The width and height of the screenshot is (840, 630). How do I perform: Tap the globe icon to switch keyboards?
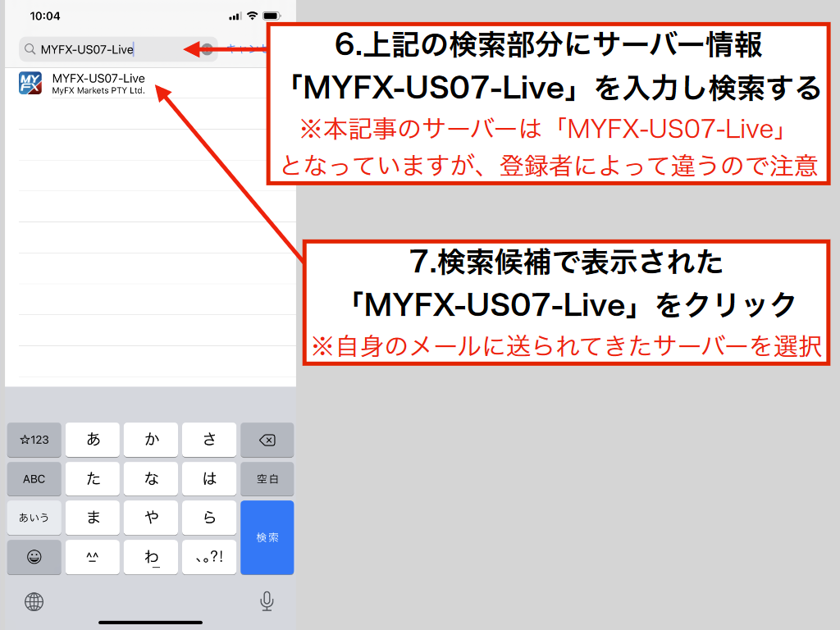pyautogui.click(x=34, y=601)
